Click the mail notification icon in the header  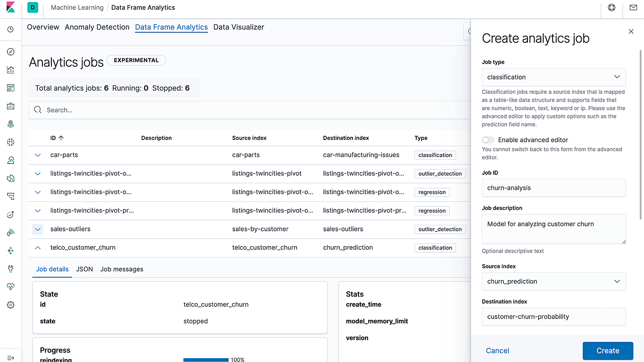tap(633, 8)
